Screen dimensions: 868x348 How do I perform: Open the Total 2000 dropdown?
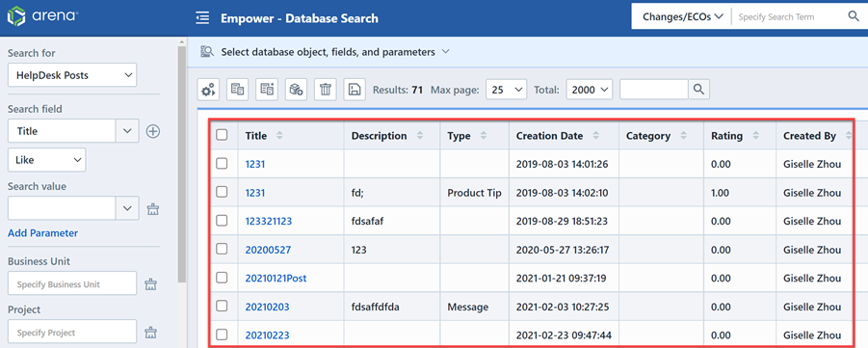pos(590,90)
